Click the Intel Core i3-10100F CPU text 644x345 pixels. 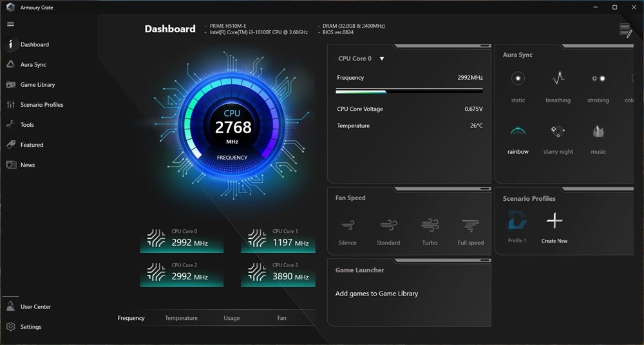259,32
